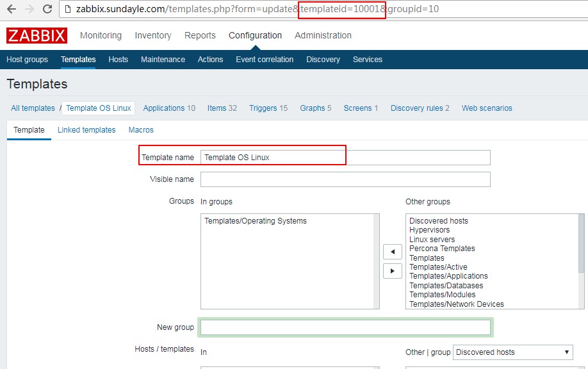Select Linux servers in Other groups

tap(432, 239)
